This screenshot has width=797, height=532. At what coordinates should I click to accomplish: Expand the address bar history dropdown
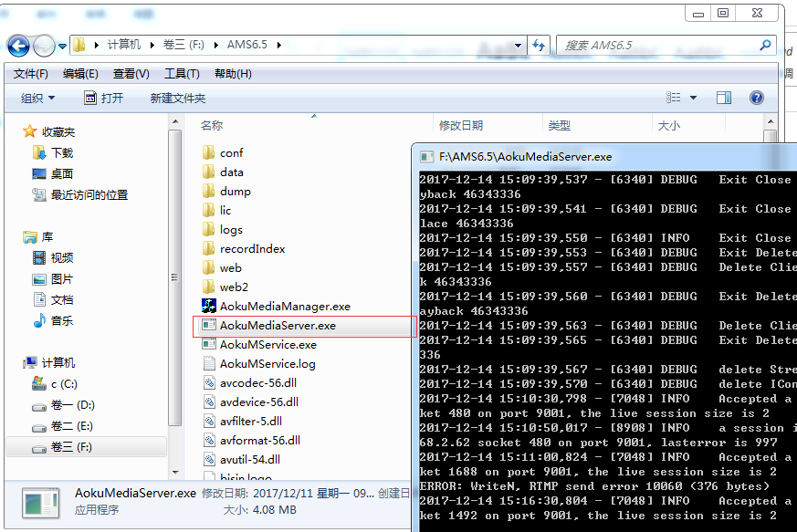coord(518,46)
